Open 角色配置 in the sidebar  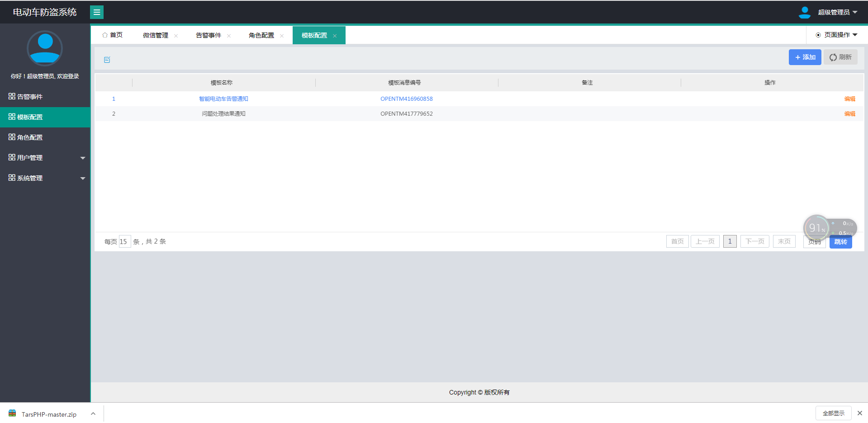(x=45, y=137)
